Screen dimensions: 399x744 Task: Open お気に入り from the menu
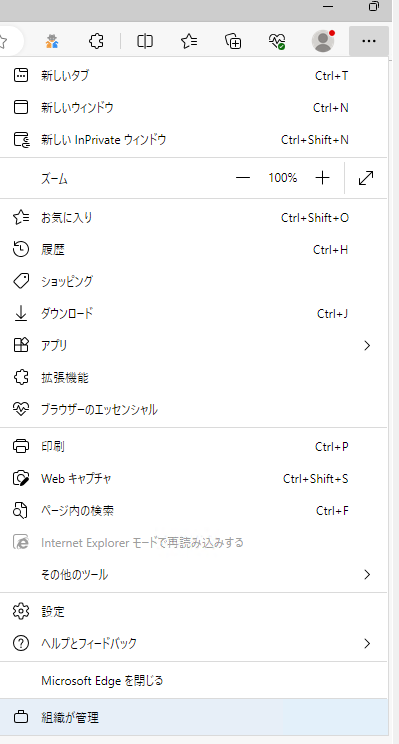[194, 217]
